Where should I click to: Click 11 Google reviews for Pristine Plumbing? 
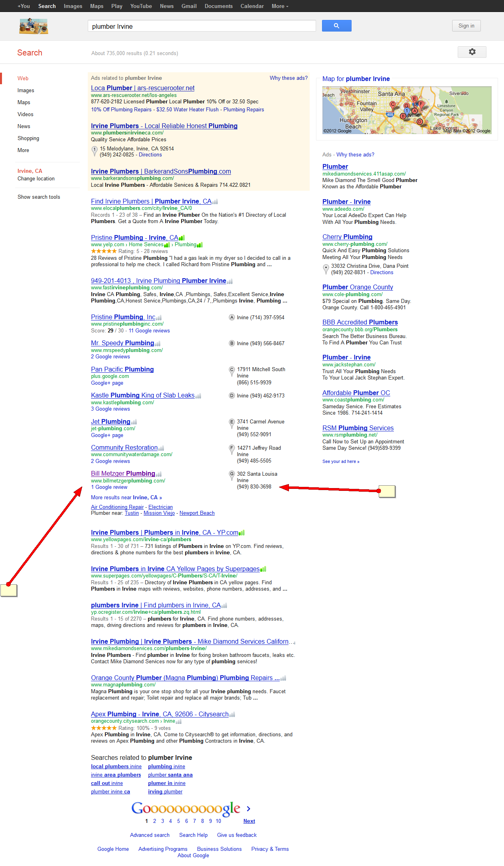(x=149, y=331)
